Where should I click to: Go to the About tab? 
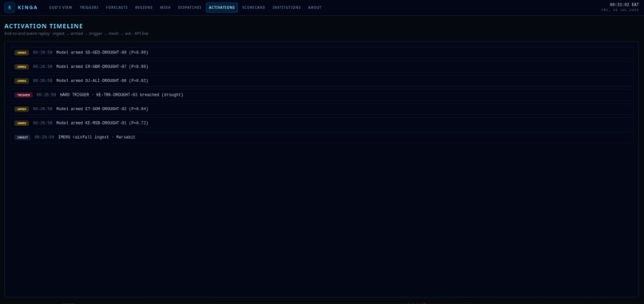pyautogui.click(x=315, y=7)
